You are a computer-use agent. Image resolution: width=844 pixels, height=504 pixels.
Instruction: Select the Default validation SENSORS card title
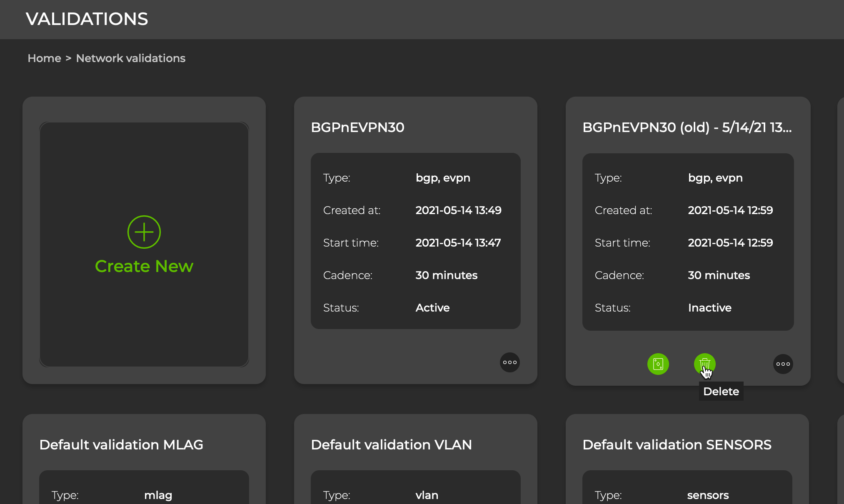(x=677, y=445)
